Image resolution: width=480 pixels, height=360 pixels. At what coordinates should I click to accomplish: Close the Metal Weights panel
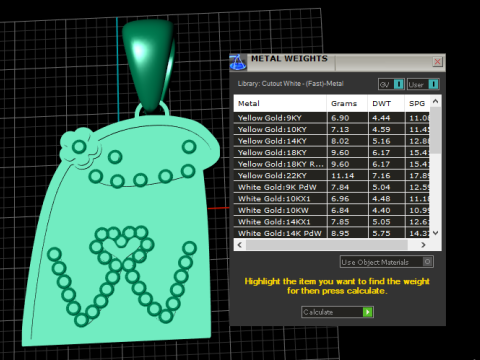[x=437, y=62]
